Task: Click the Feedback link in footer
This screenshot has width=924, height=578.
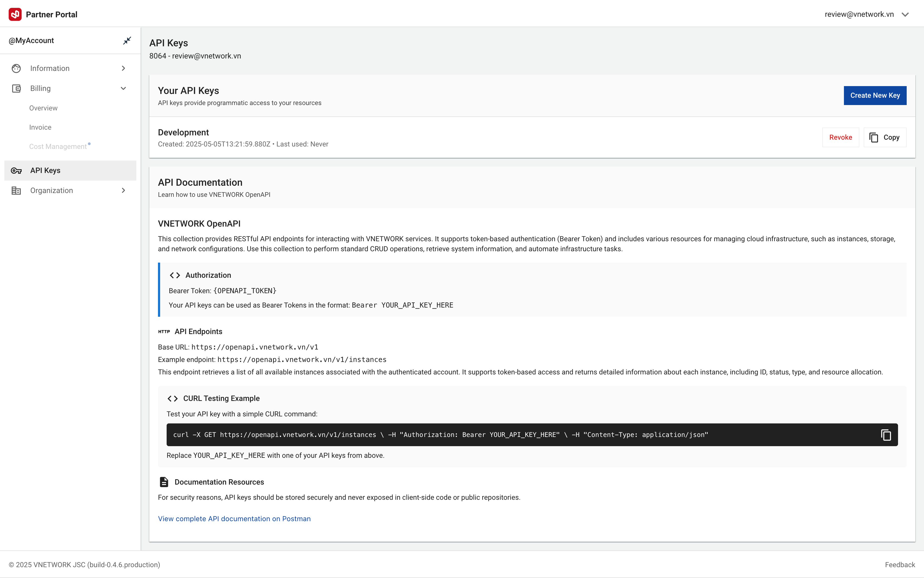Action: point(900,565)
